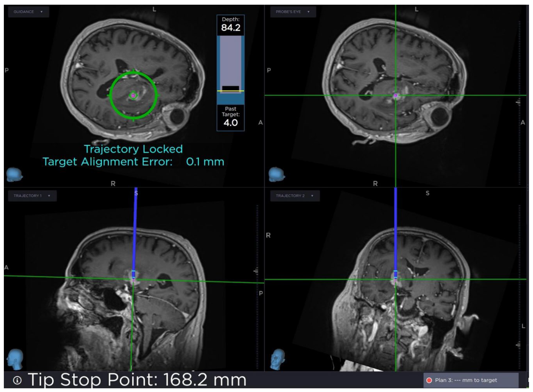The image size is (533, 392).
Task: Click the head orientation icon in Probe's Eye view
Action: [276, 174]
